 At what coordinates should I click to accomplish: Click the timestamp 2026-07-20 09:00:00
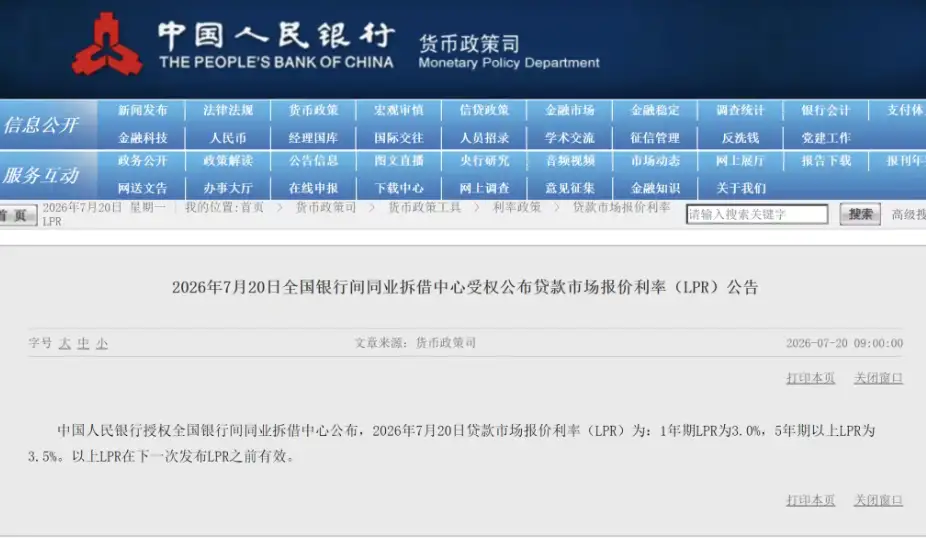tap(844, 343)
